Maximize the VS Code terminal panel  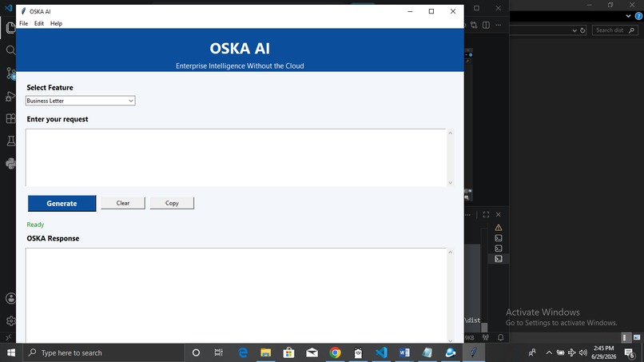[x=486, y=214]
